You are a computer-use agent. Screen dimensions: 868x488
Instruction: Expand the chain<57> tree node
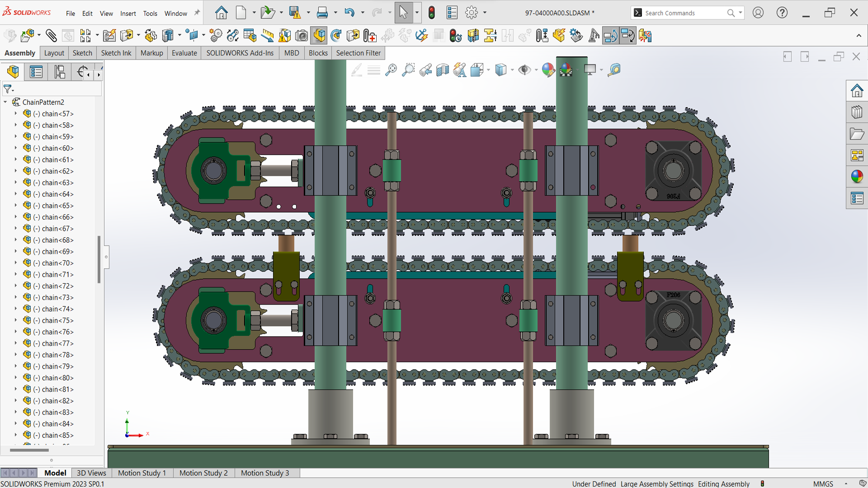coord(16,113)
